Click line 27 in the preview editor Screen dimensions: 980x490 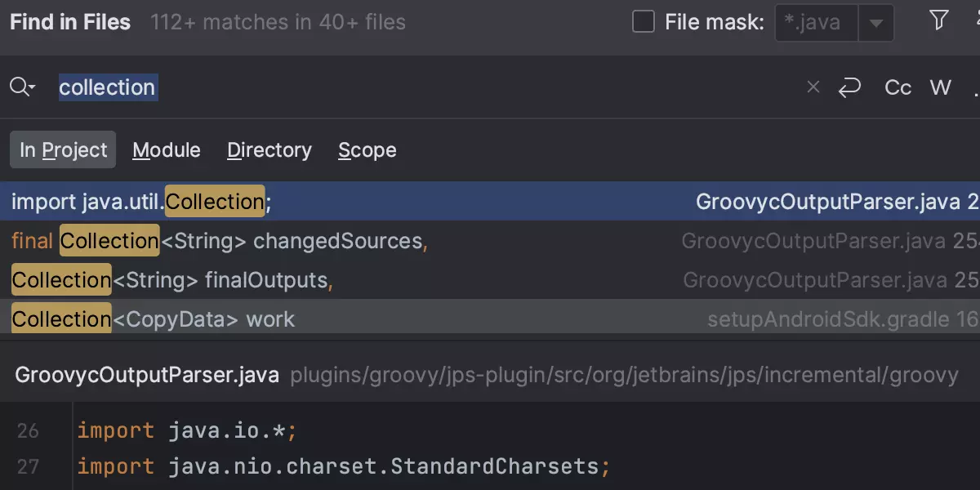click(x=343, y=467)
